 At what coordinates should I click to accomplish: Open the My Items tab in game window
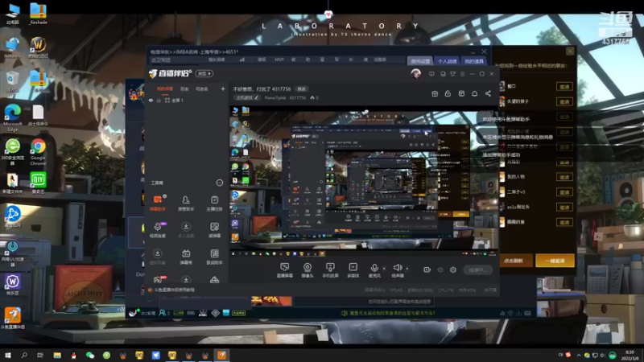[x=474, y=61]
